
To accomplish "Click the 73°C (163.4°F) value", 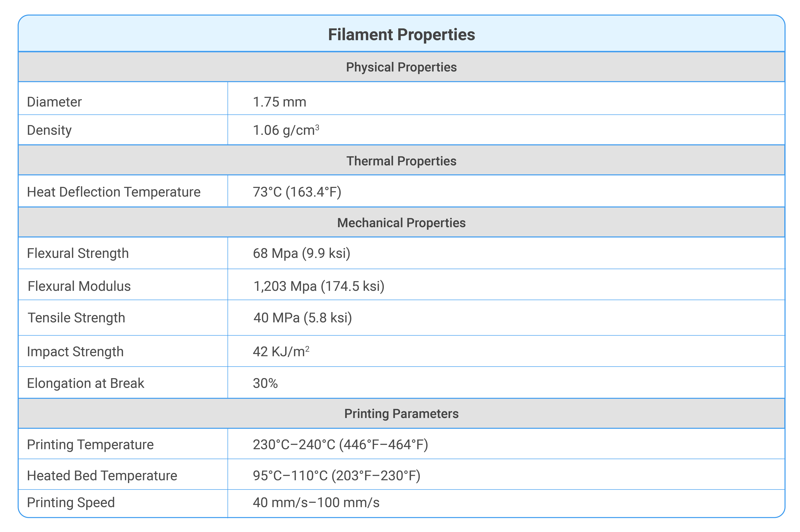I will [x=297, y=192].
